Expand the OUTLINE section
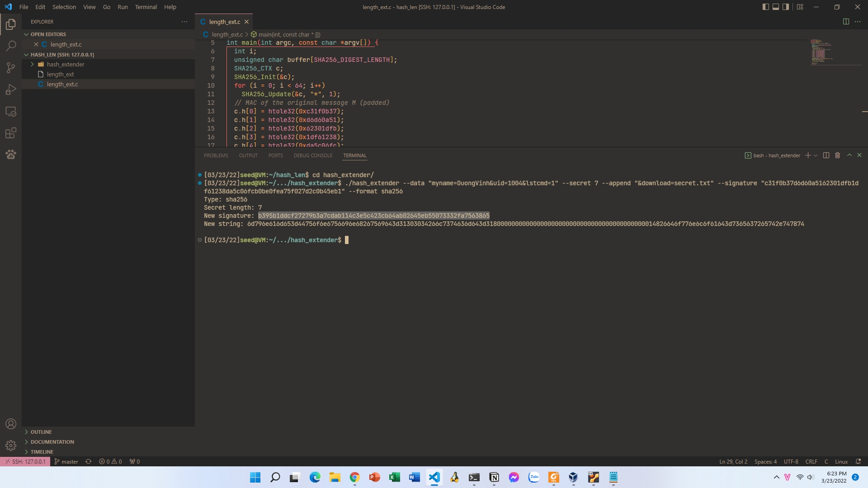Screen dimensions: 868x488 41,432
